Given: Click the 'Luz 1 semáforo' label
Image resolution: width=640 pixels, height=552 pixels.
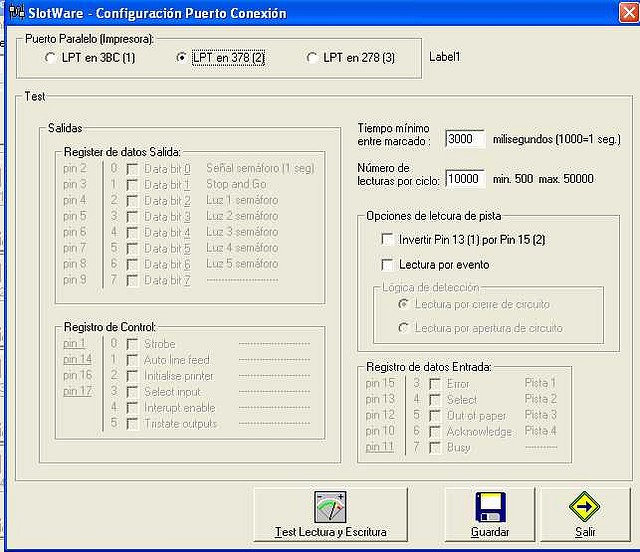Looking at the screenshot, I should (242, 200).
